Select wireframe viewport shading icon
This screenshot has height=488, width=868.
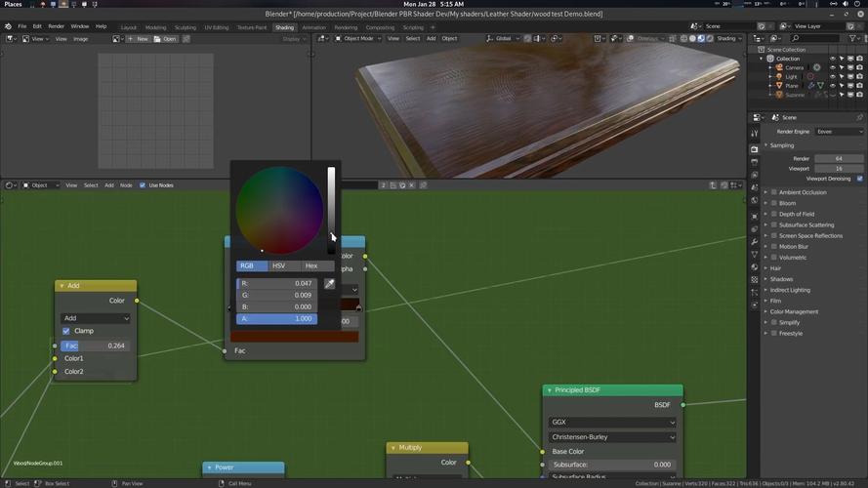point(683,39)
